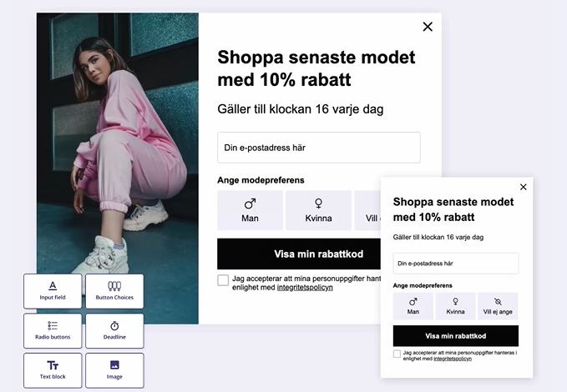Viewport: 567px width, 392px height.
Task: Add a Text block element
Action: (x=53, y=370)
